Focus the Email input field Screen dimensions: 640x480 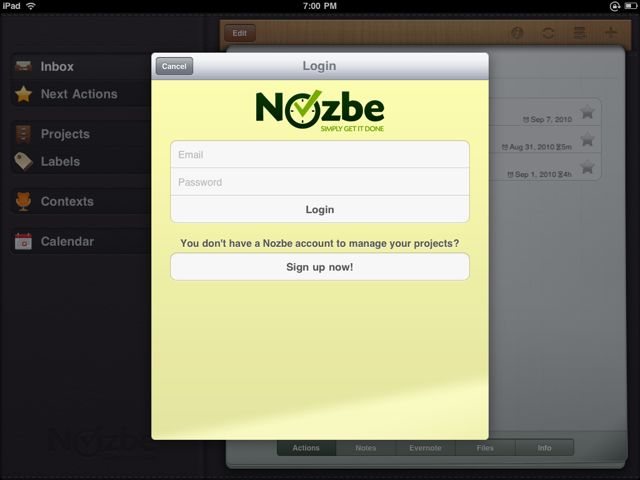[320, 154]
